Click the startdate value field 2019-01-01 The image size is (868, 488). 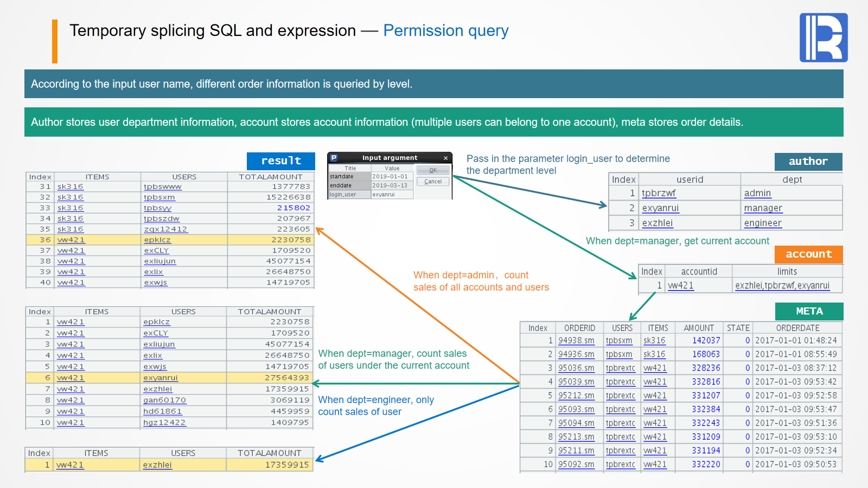pyautogui.click(x=391, y=177)
